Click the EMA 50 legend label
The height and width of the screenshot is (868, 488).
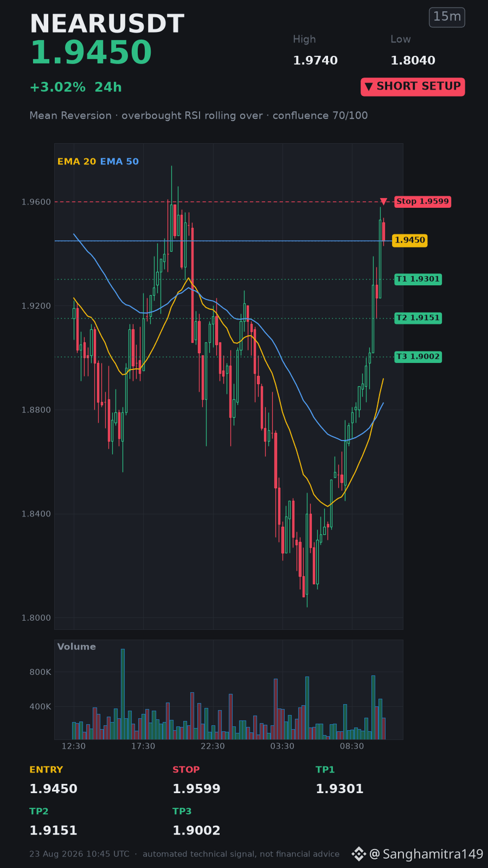pyautogui.click(x=119, y=162)
